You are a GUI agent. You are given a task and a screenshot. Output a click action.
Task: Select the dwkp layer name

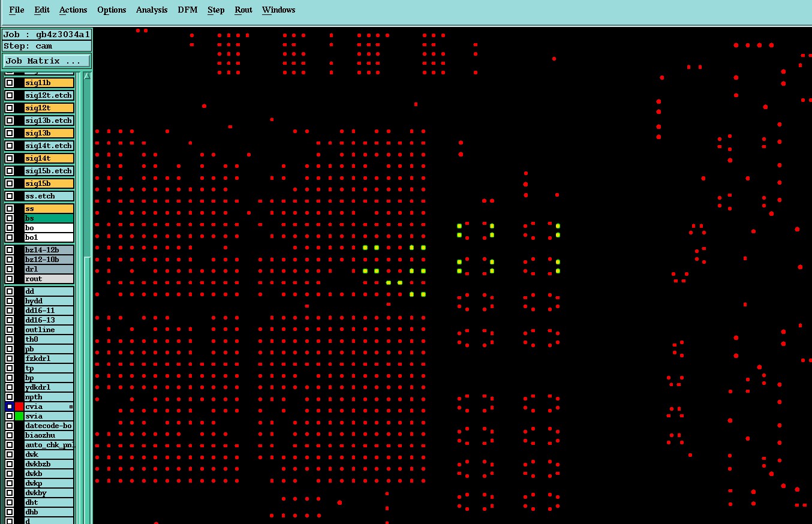coord(49,483)
